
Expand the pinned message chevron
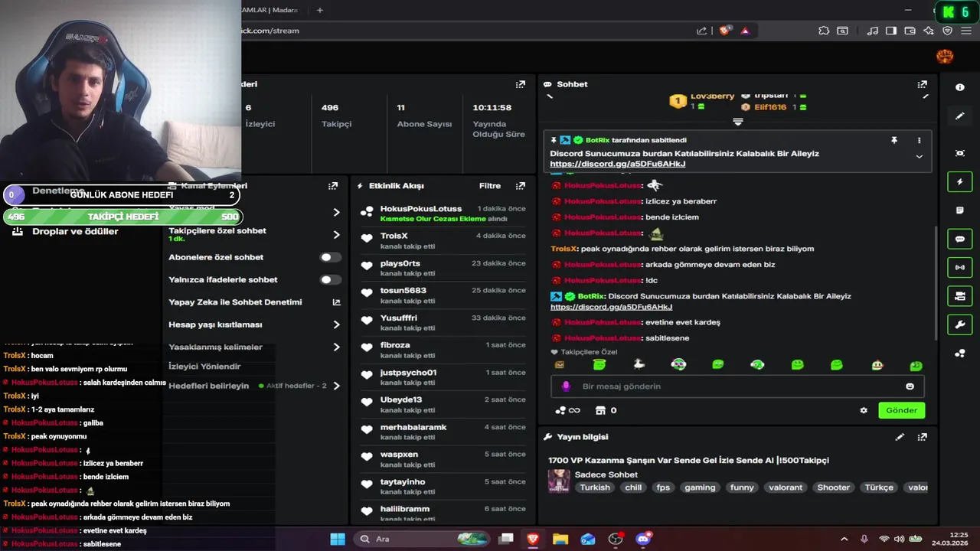click(920, 157)
